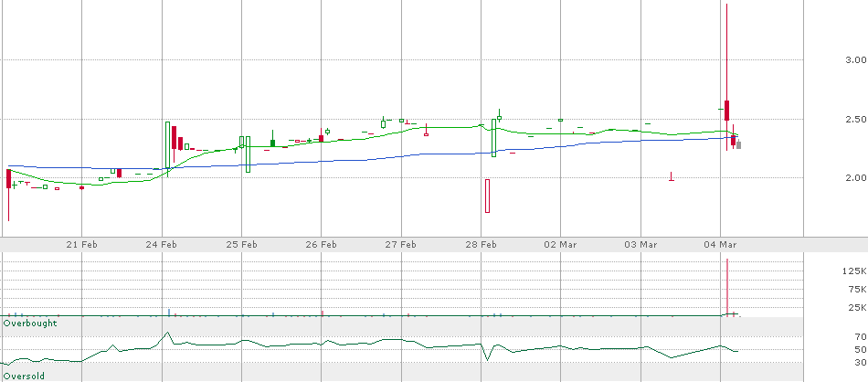Viewport: 868px width, 382px height.
Task: Click the 26 Feb date label
Action: pos(321,244)
